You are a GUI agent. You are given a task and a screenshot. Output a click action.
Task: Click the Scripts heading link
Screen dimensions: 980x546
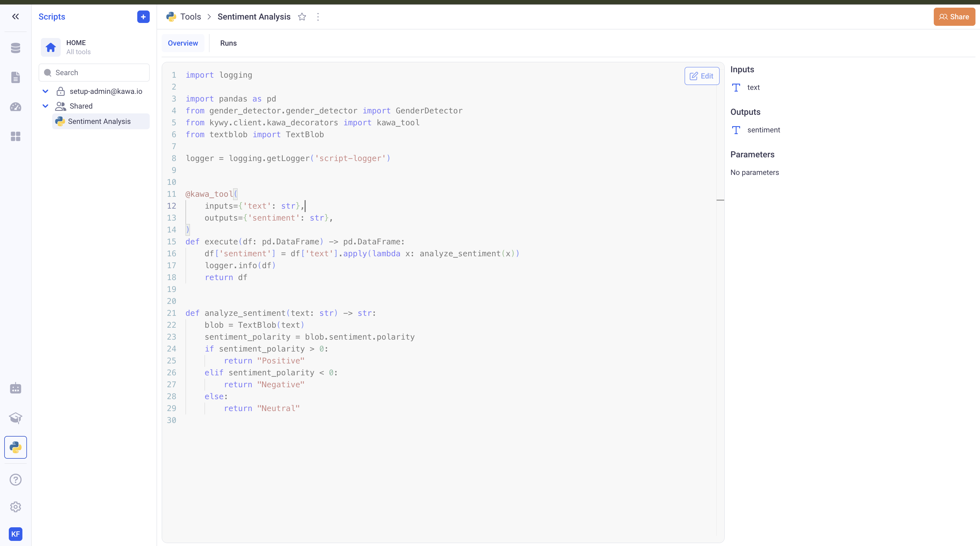pyautogui.click(x=52, y=17)
